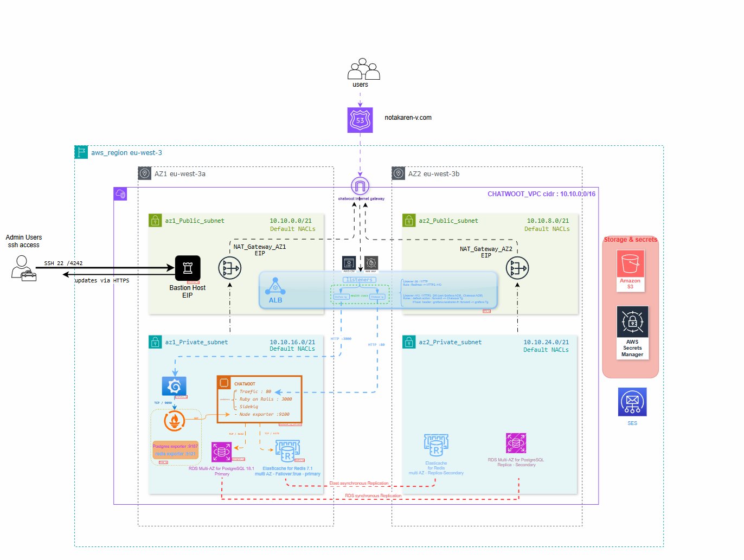The width and height of the screenshot is (744, 560).
Task: Select the 'HTTP :80' connector label
Action: click(x=376, y=345)
